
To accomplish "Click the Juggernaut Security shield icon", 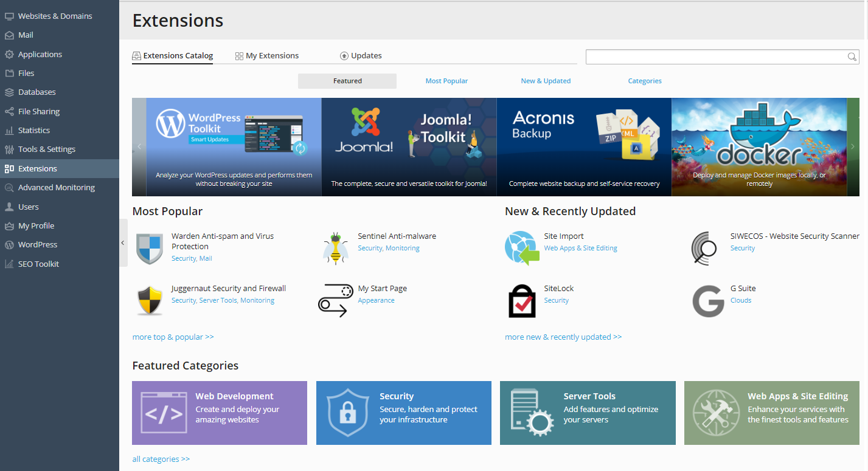I will (149, 300).
